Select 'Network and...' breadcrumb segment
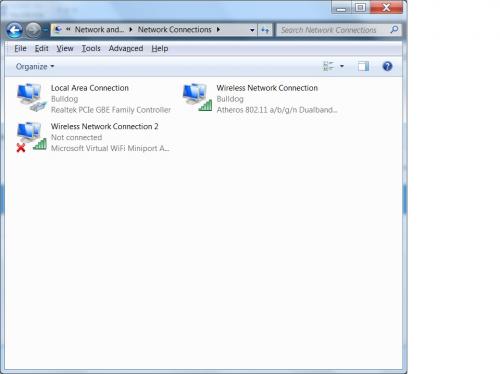This screenshot has height=374, width=500. (x=99, y=30)
